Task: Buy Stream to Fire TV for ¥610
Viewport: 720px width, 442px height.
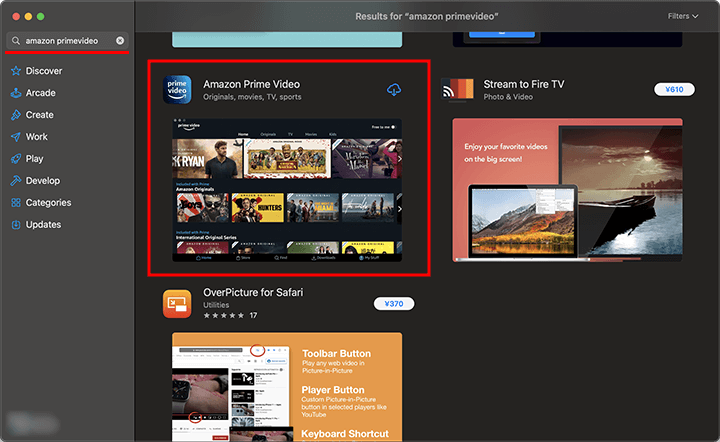Action: point(674,90)
